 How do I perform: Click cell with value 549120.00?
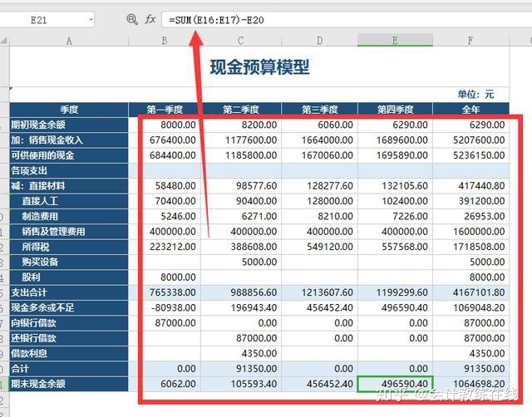click(x=319, y=247)
